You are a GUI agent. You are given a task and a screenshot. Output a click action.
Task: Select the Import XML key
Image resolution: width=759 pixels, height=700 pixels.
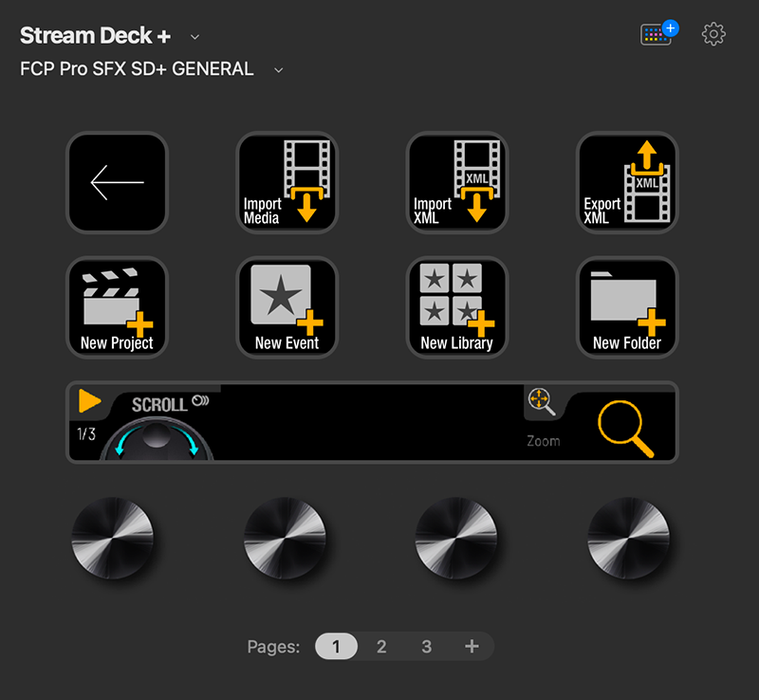[456, 182]
